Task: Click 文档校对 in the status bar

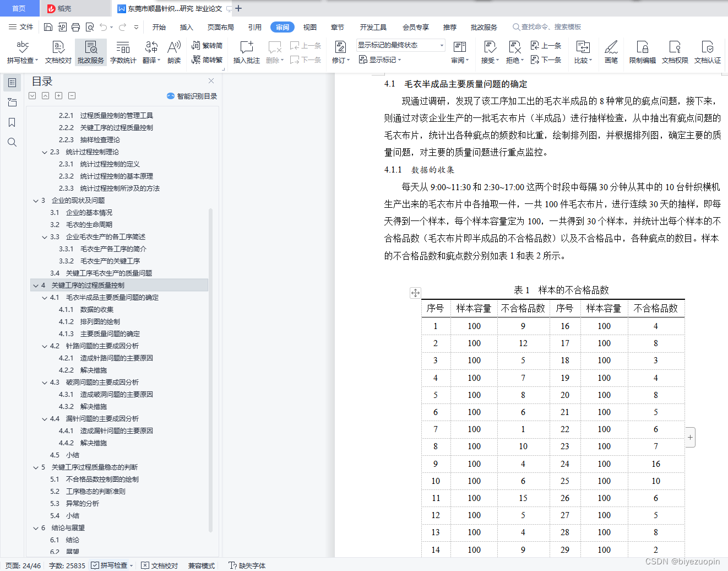Action: tap(160, 565)
